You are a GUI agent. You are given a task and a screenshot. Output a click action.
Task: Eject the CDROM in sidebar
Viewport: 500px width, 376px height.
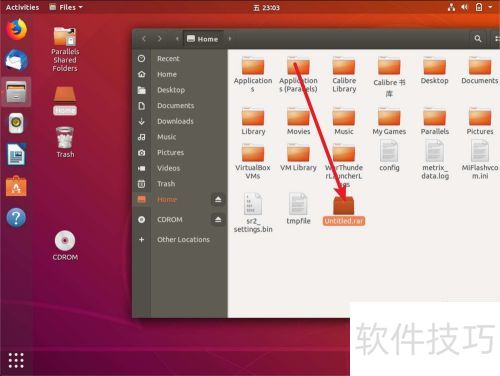[218, 220]
